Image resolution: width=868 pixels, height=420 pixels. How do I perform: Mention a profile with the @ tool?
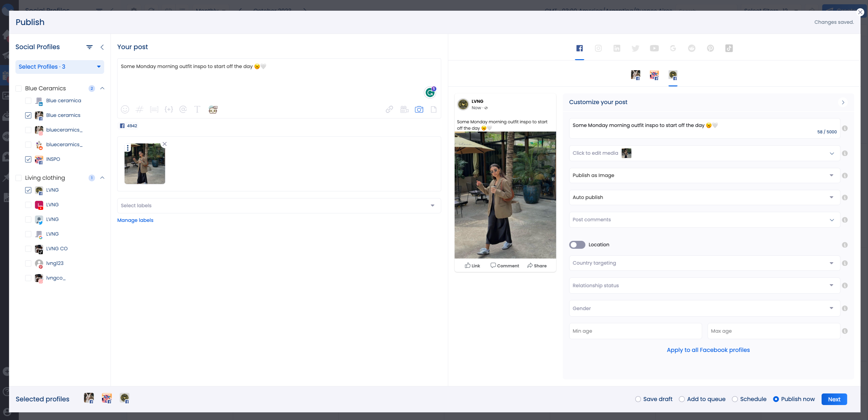[x=183, y=109]
